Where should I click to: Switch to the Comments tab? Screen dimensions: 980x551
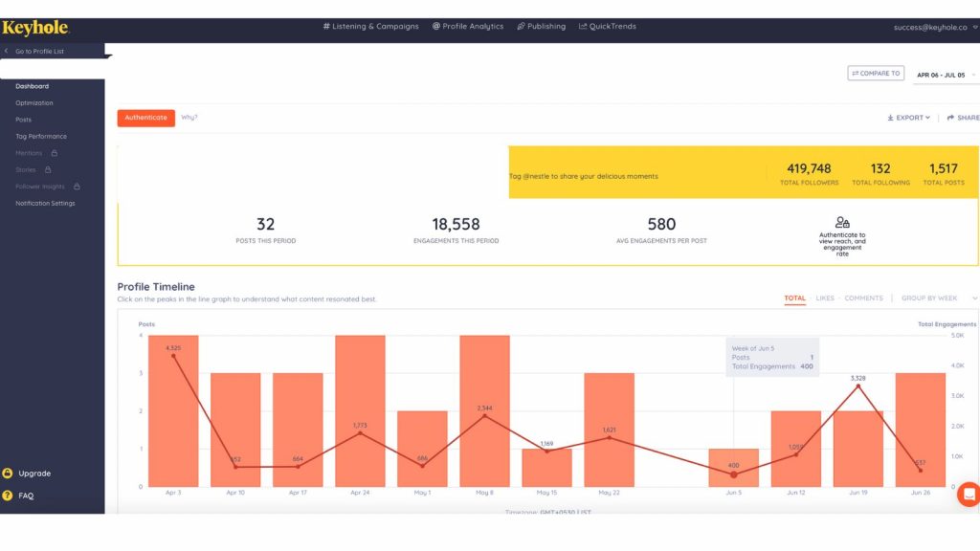click(x=864, y=298)
